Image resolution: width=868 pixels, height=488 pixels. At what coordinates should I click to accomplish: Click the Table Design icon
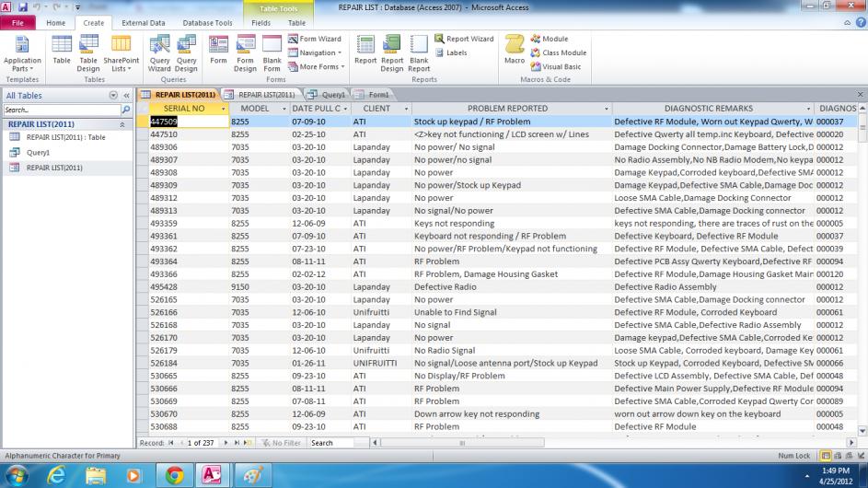[x=88, y=52]
